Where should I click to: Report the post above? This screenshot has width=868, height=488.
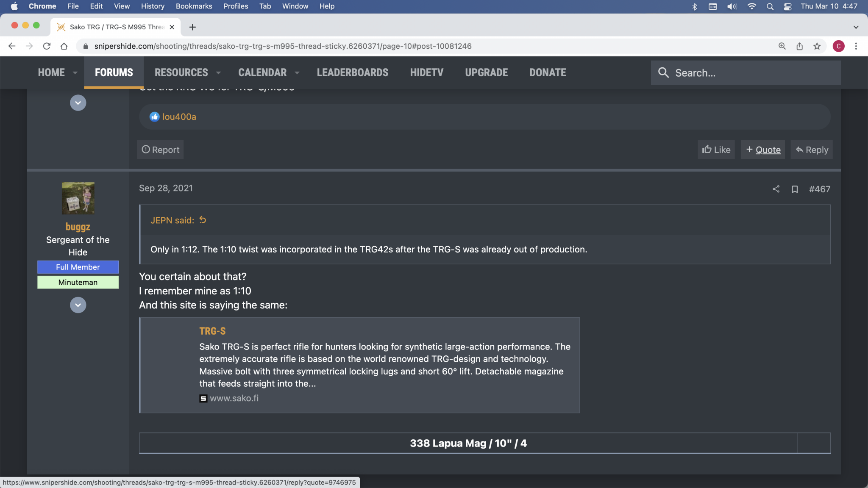(x=160, y=150)
